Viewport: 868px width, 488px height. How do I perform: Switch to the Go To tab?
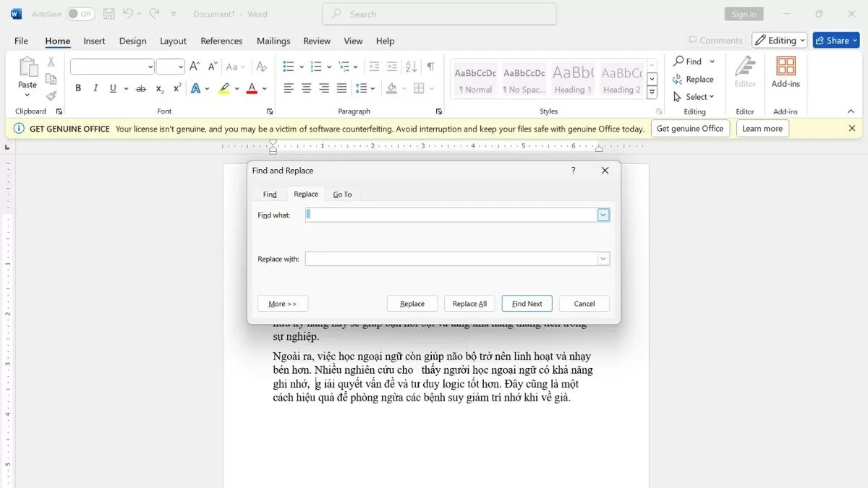pos(342,194)
